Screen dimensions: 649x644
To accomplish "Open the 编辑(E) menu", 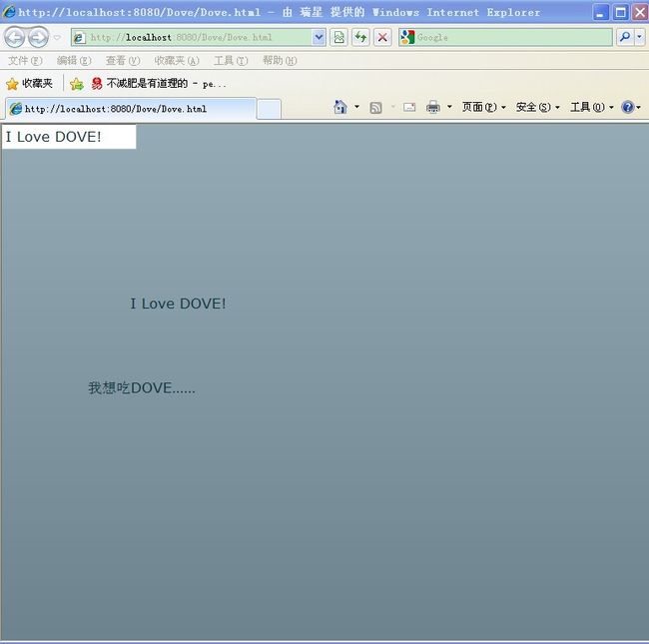I will 74,61.
